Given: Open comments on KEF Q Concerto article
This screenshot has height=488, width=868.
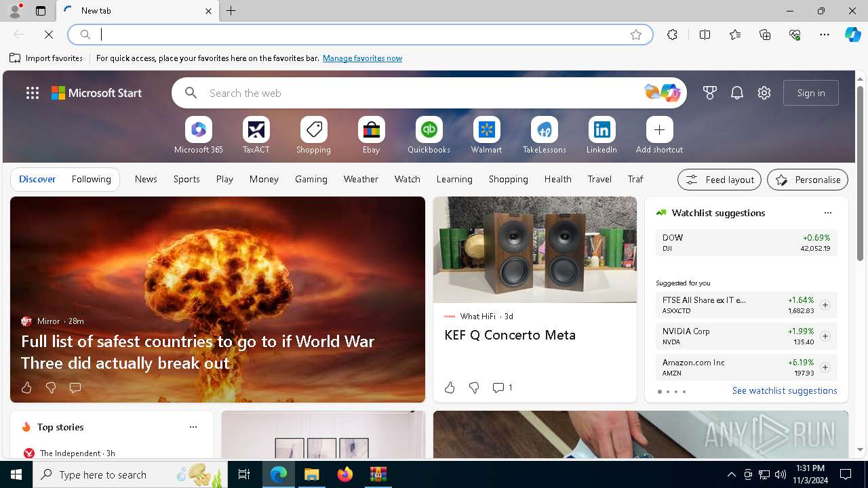Looking at the screenshot, I should pos(502,388).
